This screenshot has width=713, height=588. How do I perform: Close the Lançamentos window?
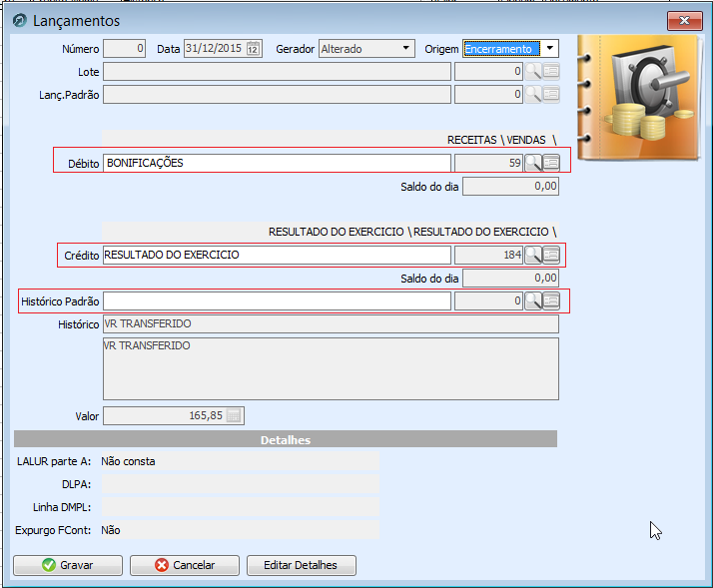pos(684,20)
